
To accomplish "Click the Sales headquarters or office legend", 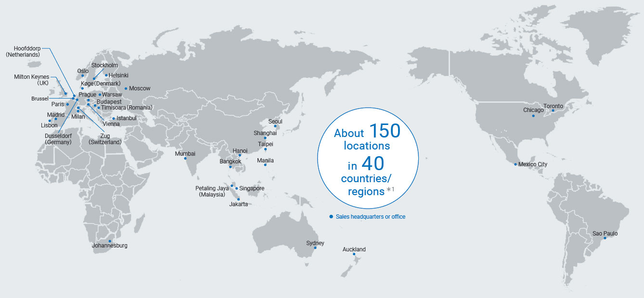I will [367, 217].
